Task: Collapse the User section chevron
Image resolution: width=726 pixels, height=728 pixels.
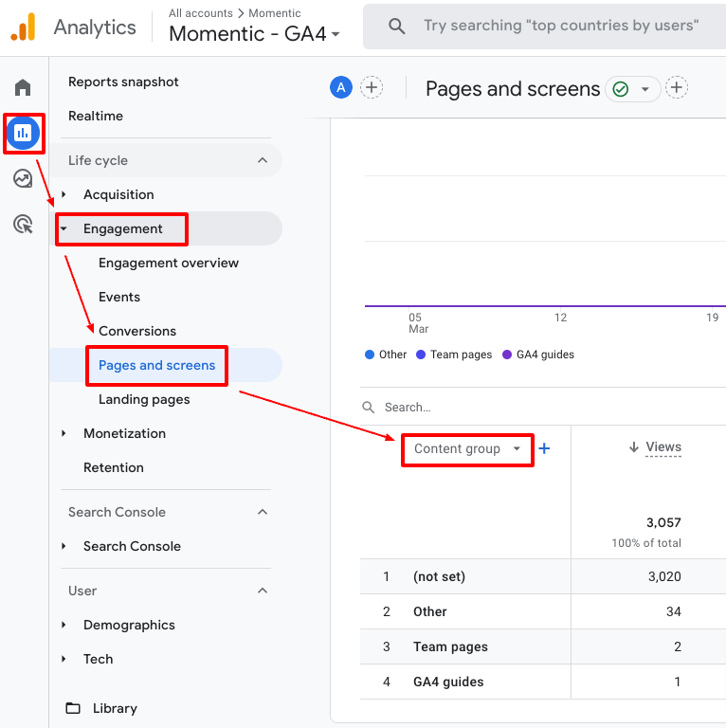Action: click(263, 591)
